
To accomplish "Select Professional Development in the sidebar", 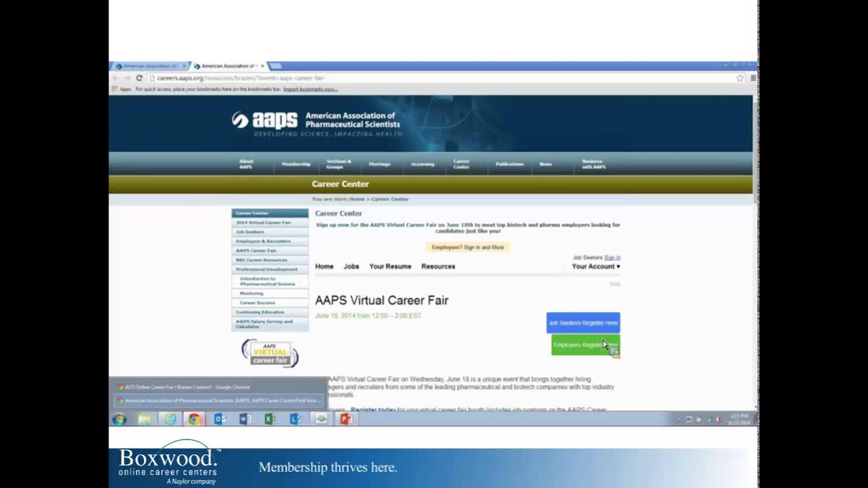I will (x=270, y=269).
